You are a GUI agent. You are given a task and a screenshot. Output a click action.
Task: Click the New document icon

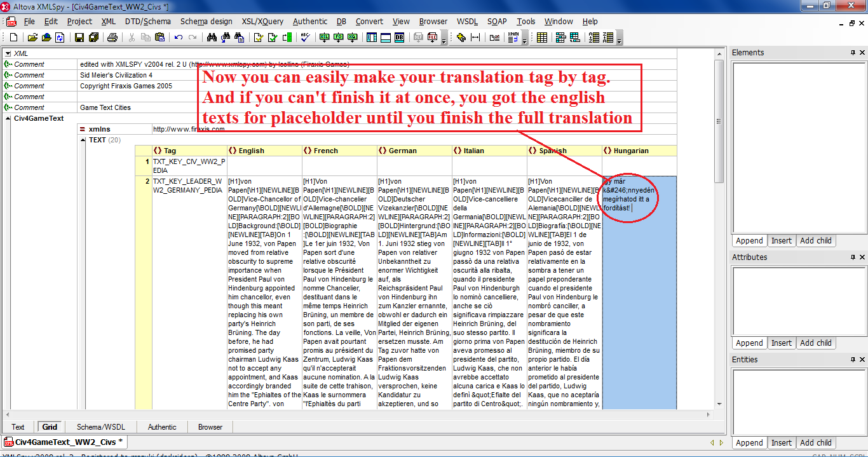(x=13, y=38)
